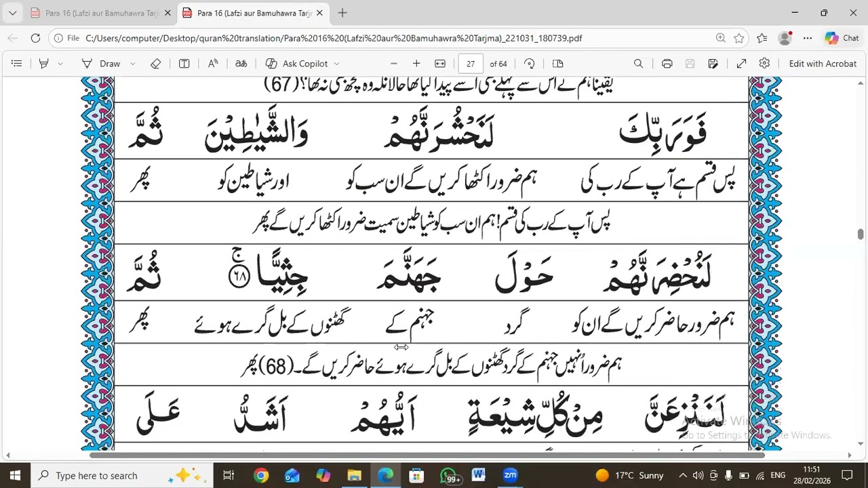The width and height of the screenshot is (868, 488).
Task: Close the first Para 16 tab
Action: coord(167,13)
